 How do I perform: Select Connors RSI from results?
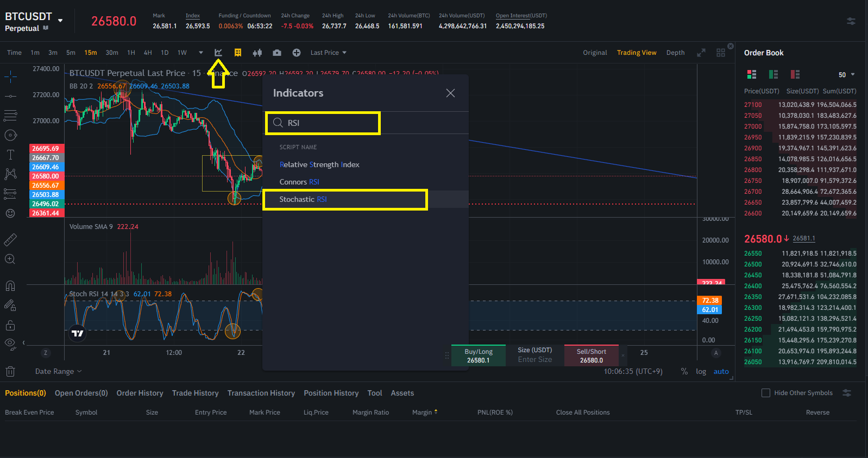pyautogui.click(x=366, y=182)
